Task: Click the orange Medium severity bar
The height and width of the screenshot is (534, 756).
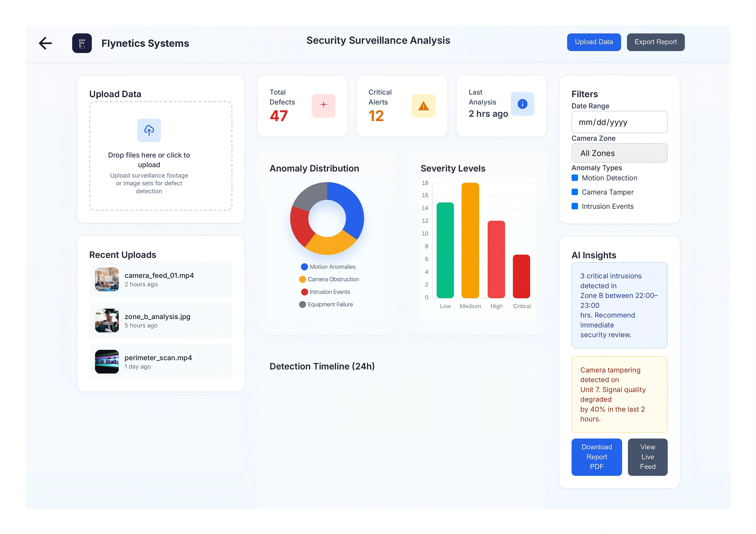Action: (x=470, y=241)
